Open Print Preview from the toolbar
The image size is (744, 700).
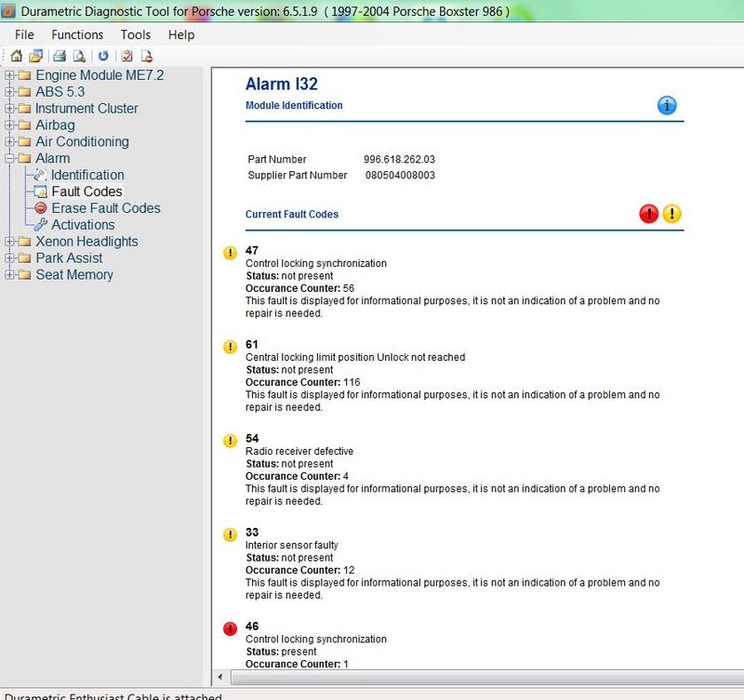point(79,56)
